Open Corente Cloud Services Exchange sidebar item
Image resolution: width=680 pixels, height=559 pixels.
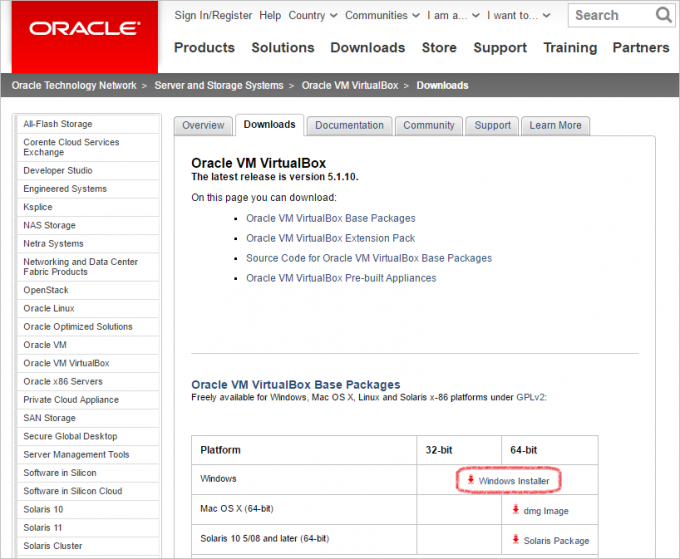[x=71, y=147]
